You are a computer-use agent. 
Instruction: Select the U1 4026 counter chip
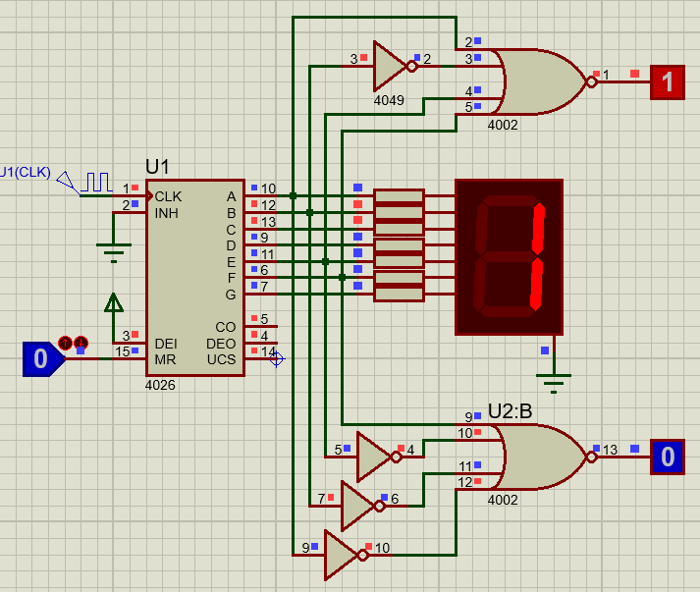194,277
